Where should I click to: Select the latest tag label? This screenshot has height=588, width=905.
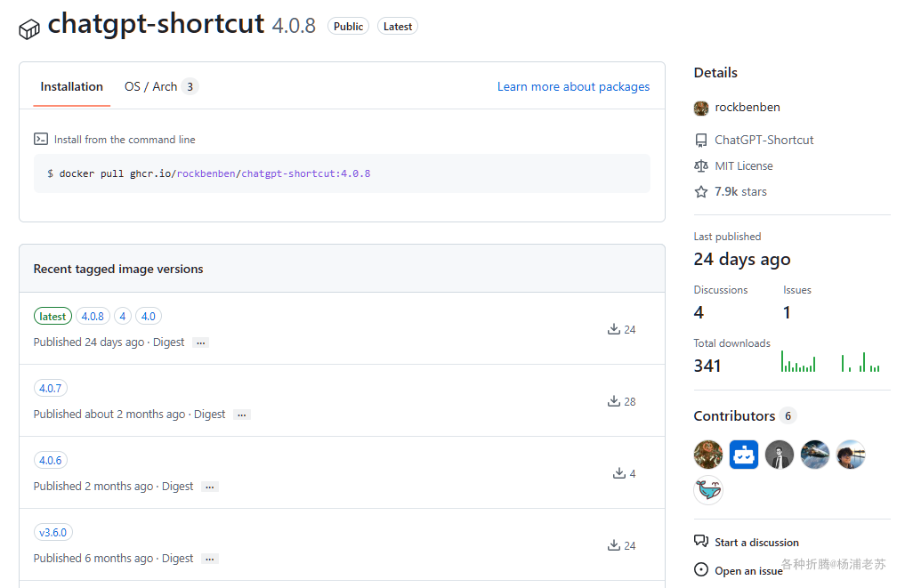tap(53, 316)
